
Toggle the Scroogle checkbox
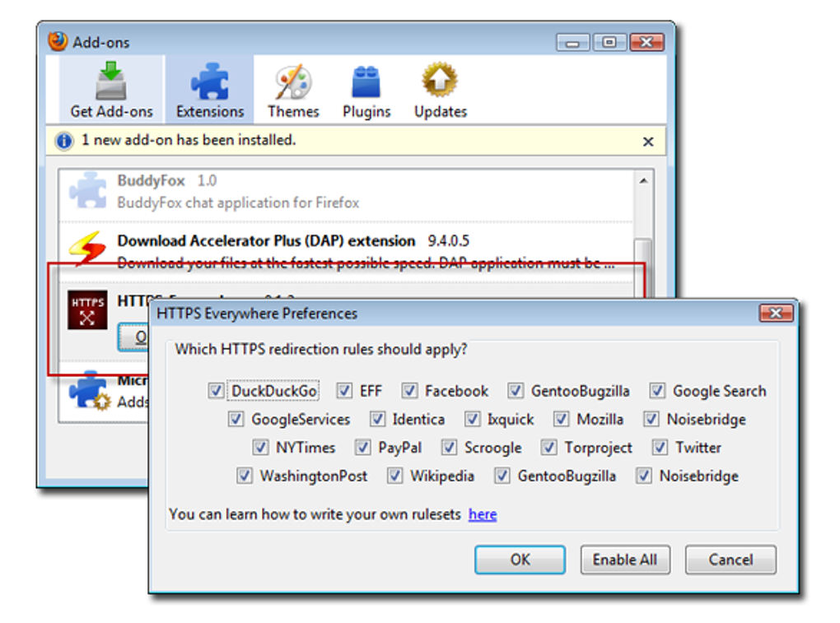click(449, 448)
